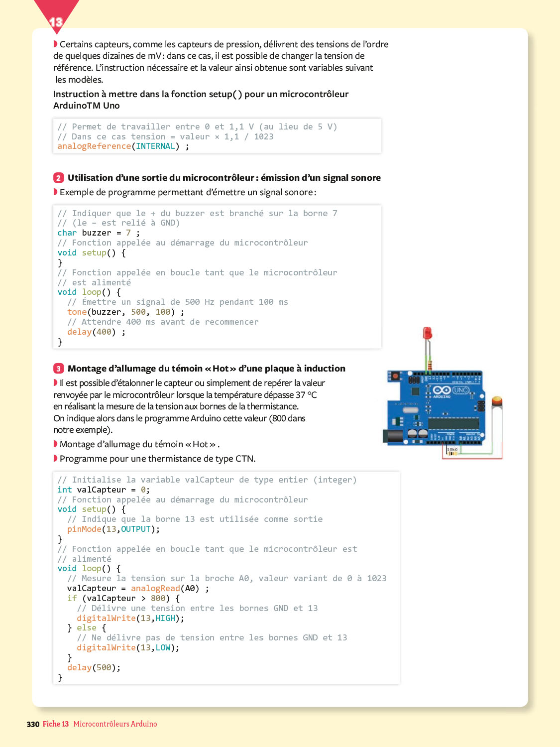Click the black power jack on the board
Screen dimensions: 560x747
coord(392,436)
